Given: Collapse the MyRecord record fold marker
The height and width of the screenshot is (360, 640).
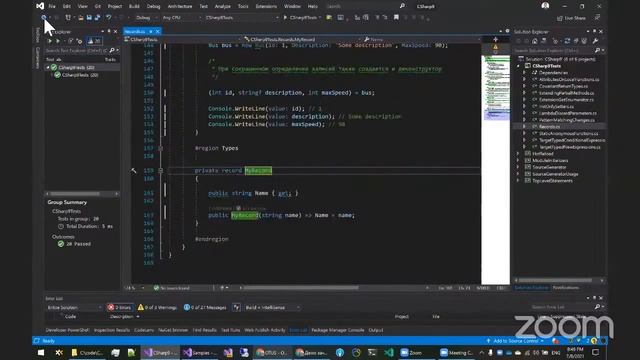Looking at the screenshot, I should point(160,171).
